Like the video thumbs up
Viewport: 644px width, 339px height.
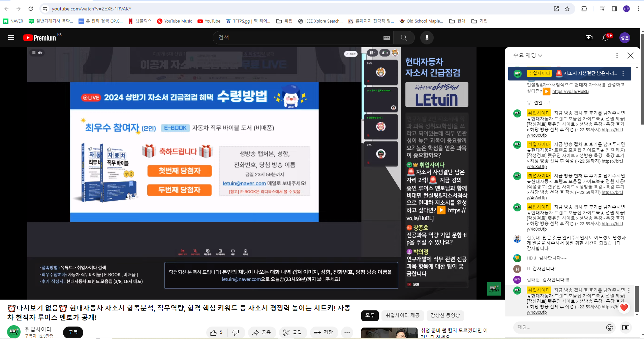216,332
